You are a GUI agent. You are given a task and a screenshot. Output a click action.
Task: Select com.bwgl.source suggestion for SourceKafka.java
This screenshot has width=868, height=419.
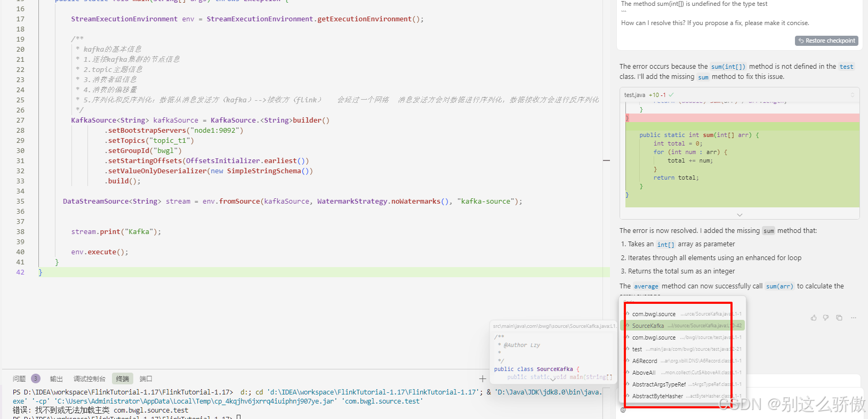pyautogui.click(x=684, y=313)
